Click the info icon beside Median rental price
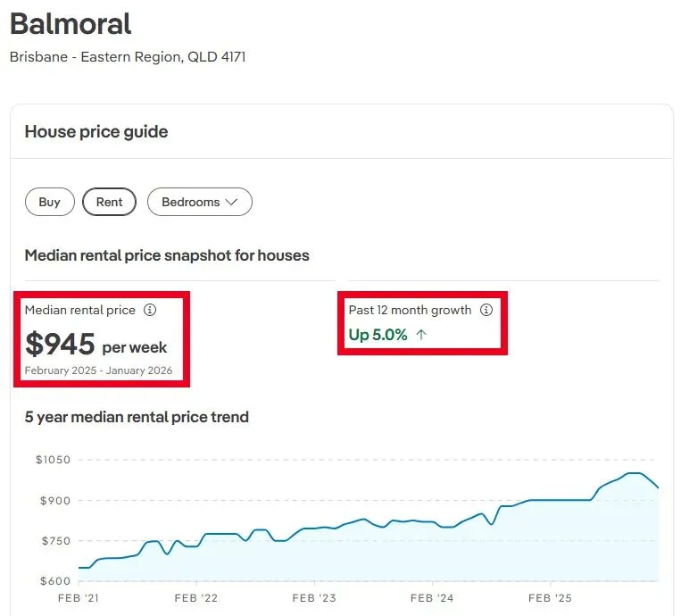Image resolution: width=689 pixels, height=616 pixels. point(150,311)
